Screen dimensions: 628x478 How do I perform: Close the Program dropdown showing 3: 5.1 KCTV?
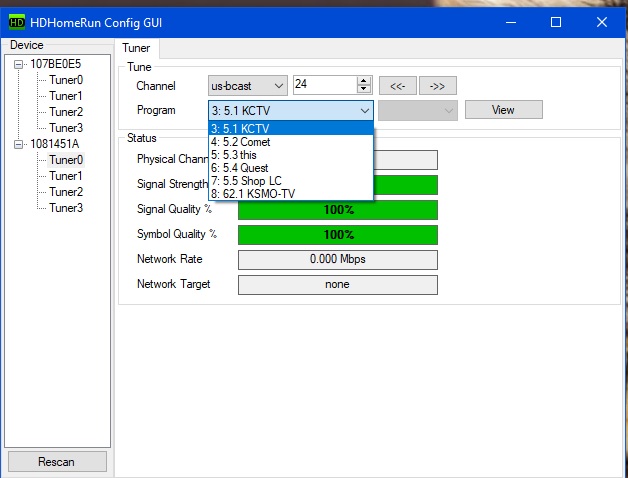coord(291,111)
